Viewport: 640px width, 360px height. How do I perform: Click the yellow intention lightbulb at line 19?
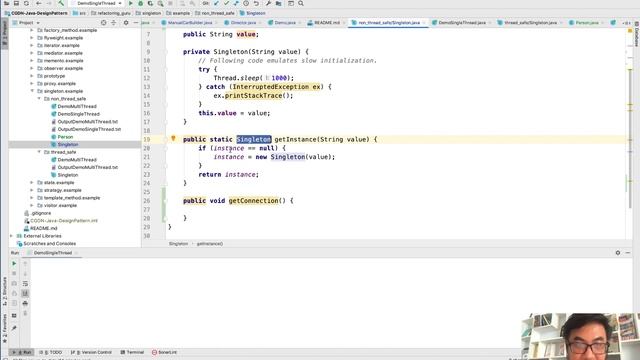point(173,139)
